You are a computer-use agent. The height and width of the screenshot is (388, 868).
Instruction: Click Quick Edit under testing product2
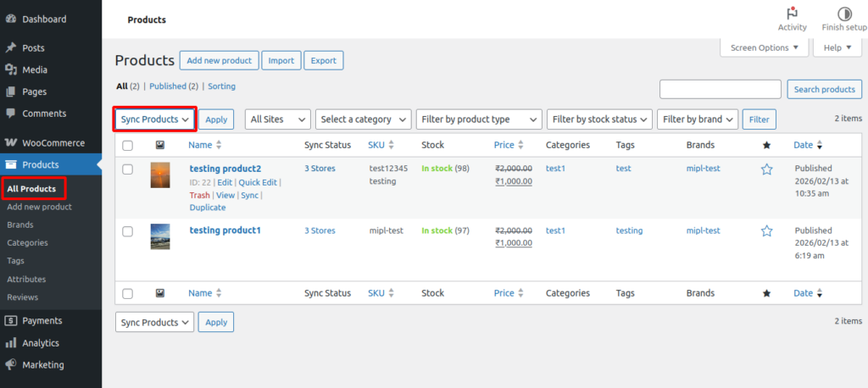[x=258, y=182]
